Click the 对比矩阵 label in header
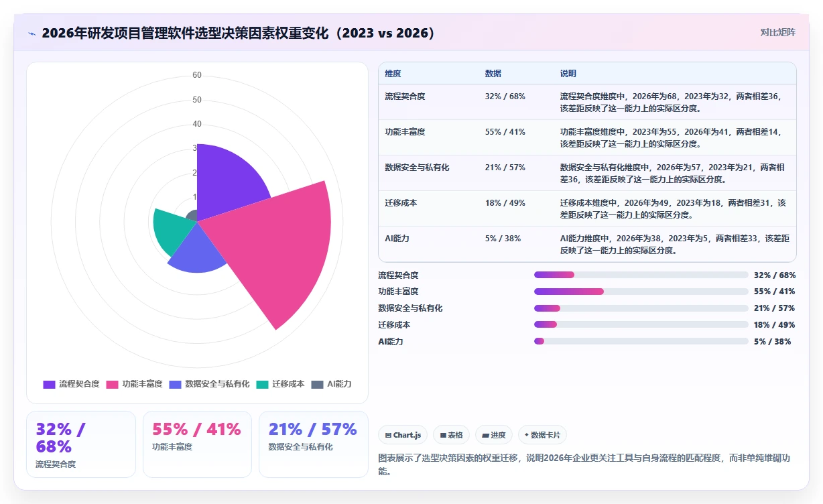Screen dimensions: 823x504 (778, 32)
